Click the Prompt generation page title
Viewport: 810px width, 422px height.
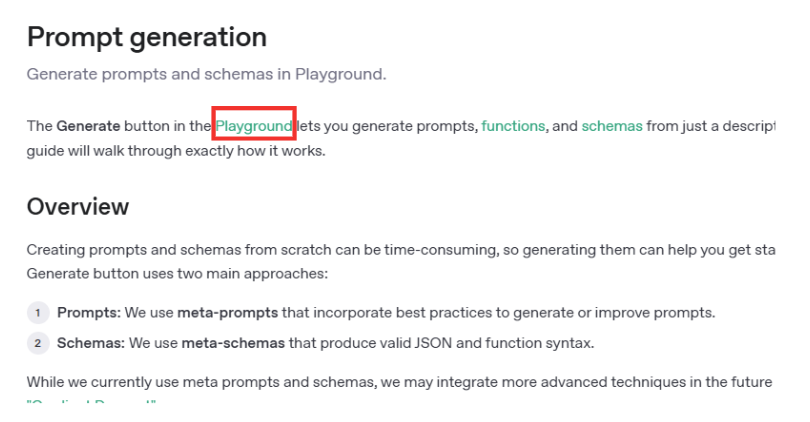[146, 38]
